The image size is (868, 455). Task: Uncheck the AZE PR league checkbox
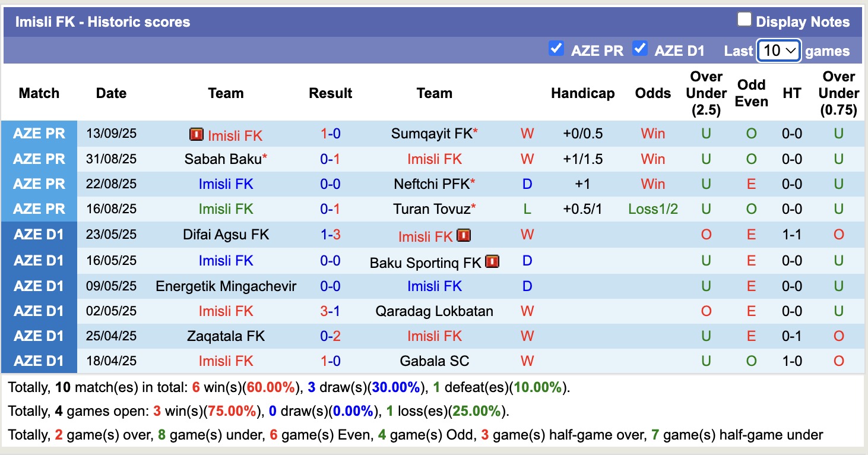(x=556, y=49)
